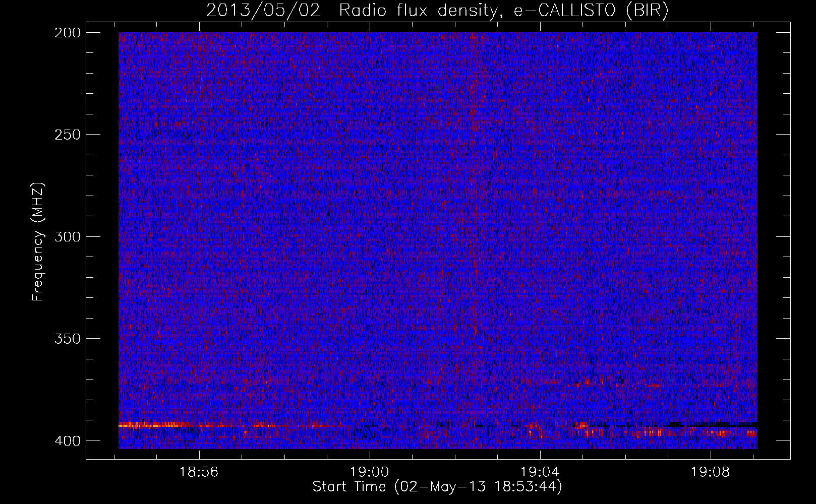This screenshot has height=504, width=816.
Task: Click the 200 frequency tick label
Action: point(67,33)
